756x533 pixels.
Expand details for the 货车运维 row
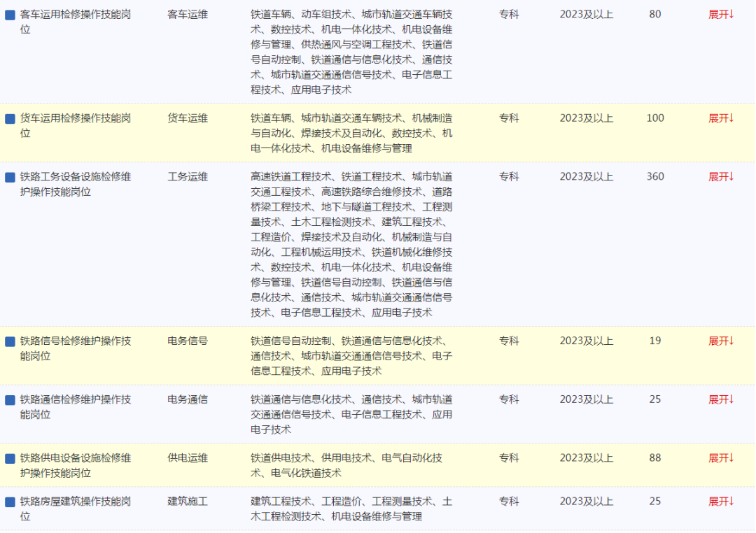point(720,119)
